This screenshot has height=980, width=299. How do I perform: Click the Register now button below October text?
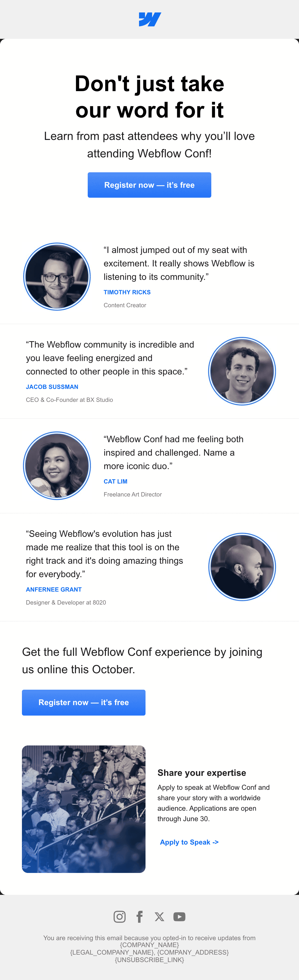click(x=83, y=702)
